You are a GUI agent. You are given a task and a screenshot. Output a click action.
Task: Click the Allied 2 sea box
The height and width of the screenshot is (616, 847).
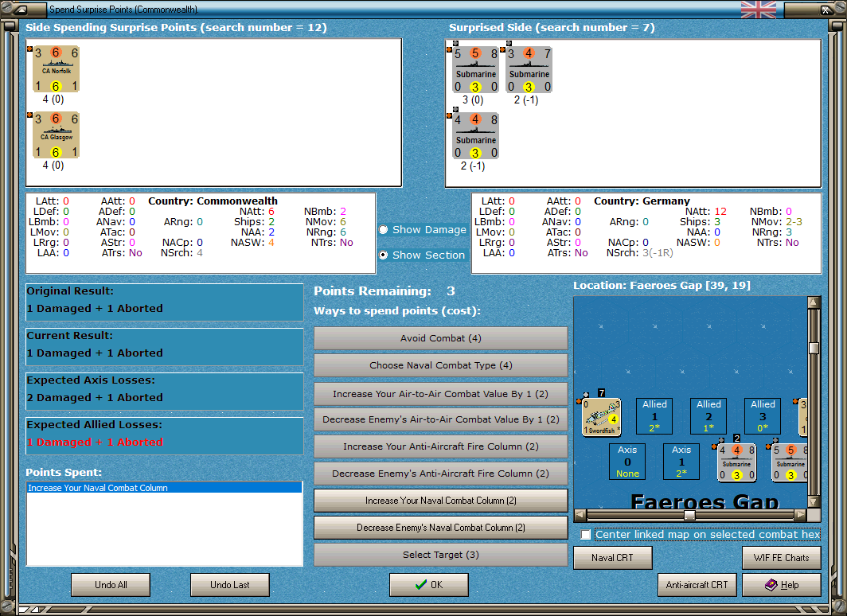tap(708, 416)
